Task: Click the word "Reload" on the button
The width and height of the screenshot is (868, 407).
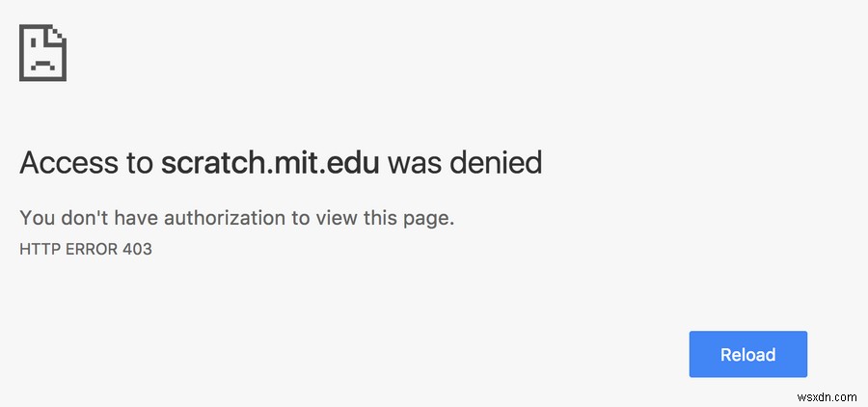Action: (x=747, y=355)
